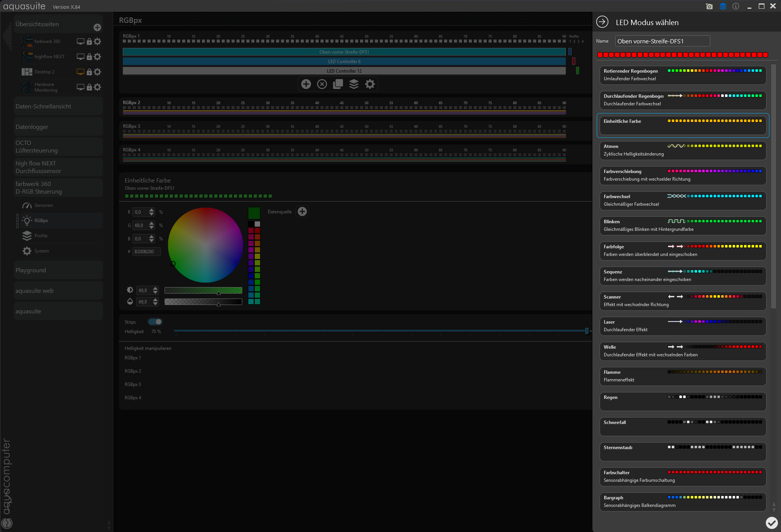Viewport: 781px width, 532px height.
Task: Open the Profile menu item
Action: (41, 236)
